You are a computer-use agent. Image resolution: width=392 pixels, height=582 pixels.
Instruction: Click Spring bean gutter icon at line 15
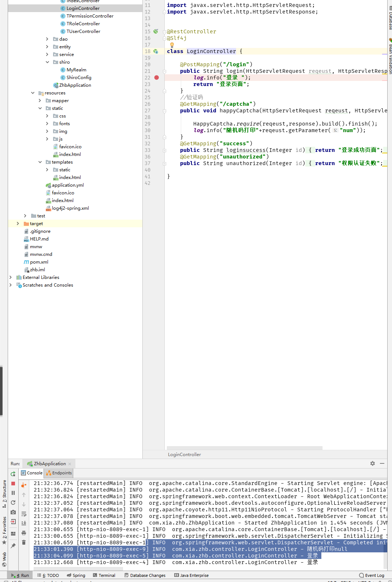pyautogui.click(x=156, y=31)
